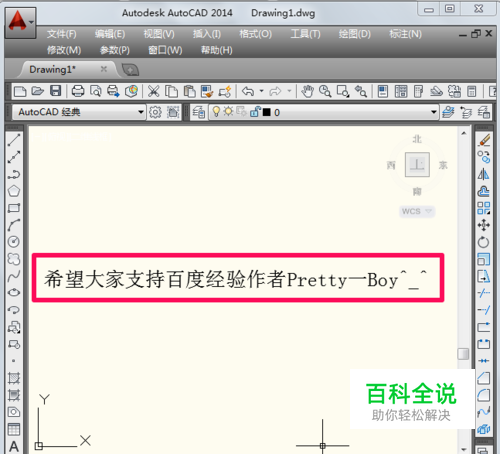Select the Polyline tool
The height and width of the screenshot is (454, 500).
coord(14,174)
